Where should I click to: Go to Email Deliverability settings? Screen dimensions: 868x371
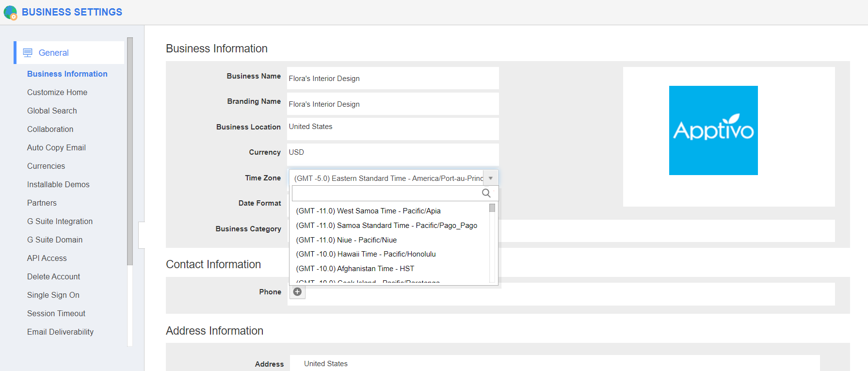[60, 332]
